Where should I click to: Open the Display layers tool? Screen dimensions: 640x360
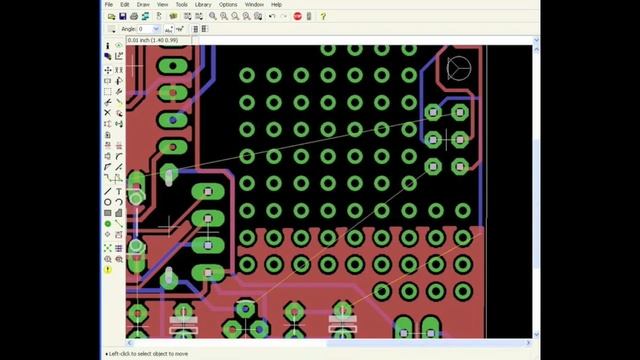coord(108,56)
